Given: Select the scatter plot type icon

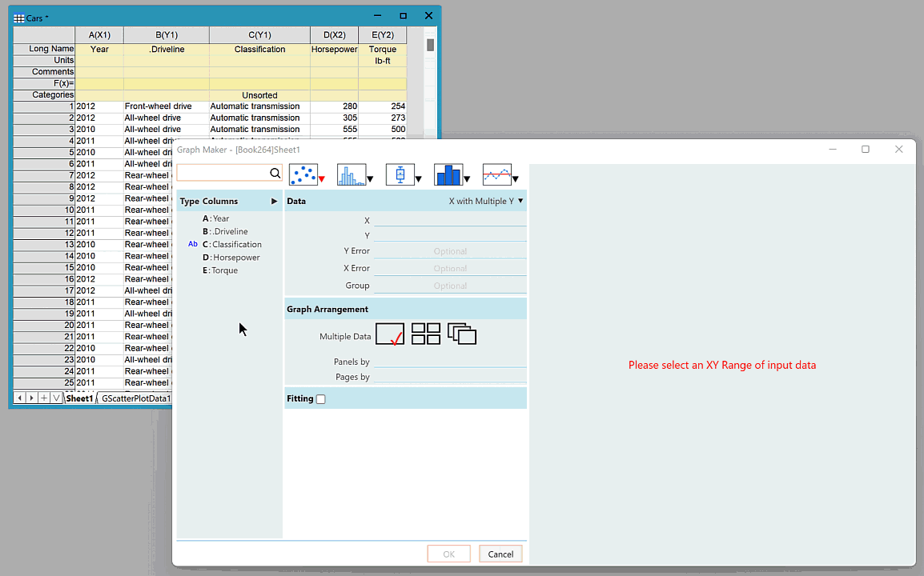Looking at the screenshot, I should point(303,174).
